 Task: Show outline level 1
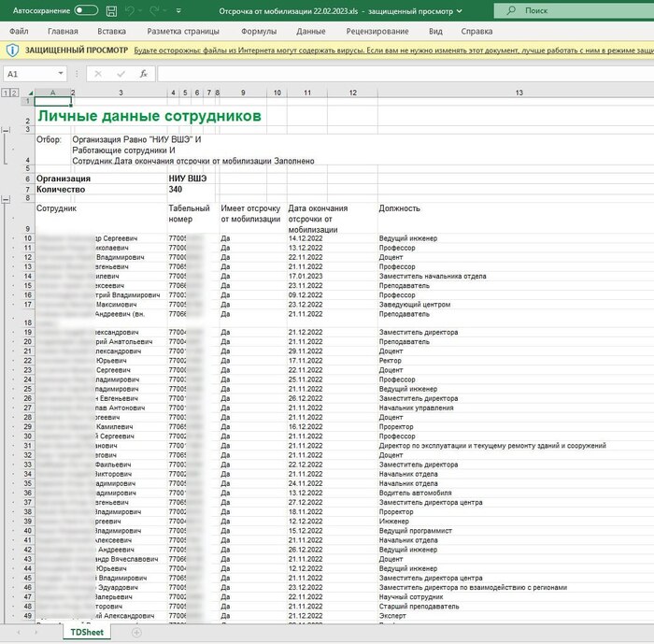tap(6, 93)
